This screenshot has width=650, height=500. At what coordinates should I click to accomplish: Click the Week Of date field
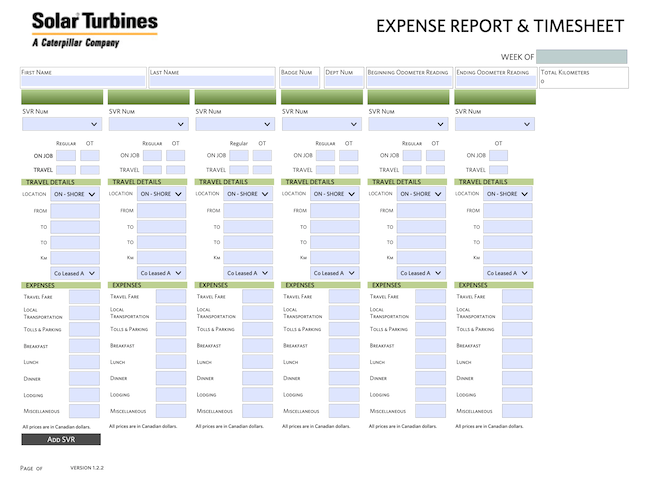582,57
